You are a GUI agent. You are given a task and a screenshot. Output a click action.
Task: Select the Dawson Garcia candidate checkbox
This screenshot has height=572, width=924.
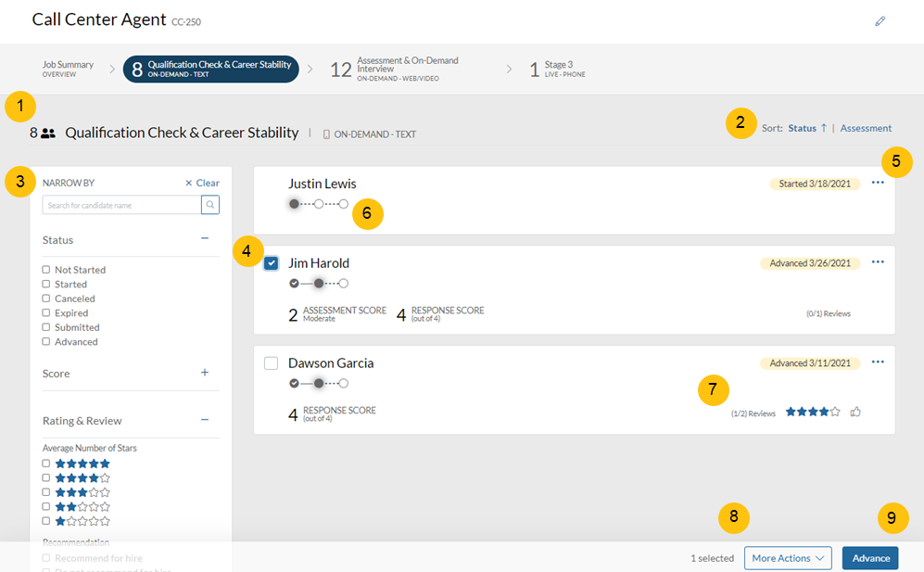coord(271,363)
